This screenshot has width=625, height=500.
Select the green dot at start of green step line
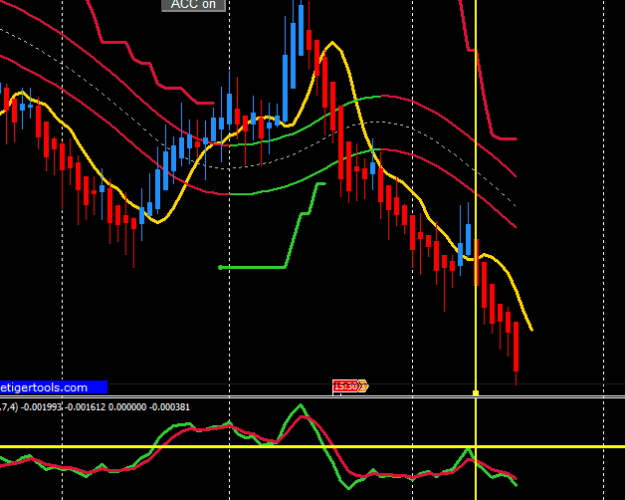click(220, 268)
